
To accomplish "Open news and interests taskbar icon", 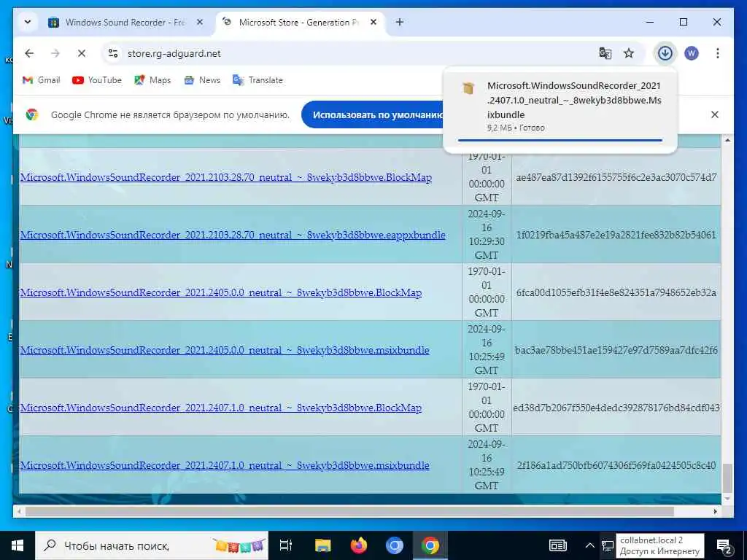I will (558, 545).
